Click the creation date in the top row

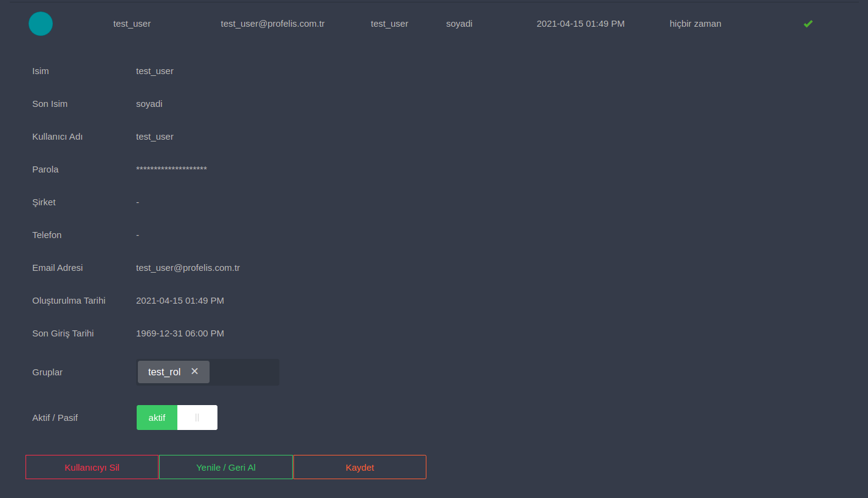point(580,24)
